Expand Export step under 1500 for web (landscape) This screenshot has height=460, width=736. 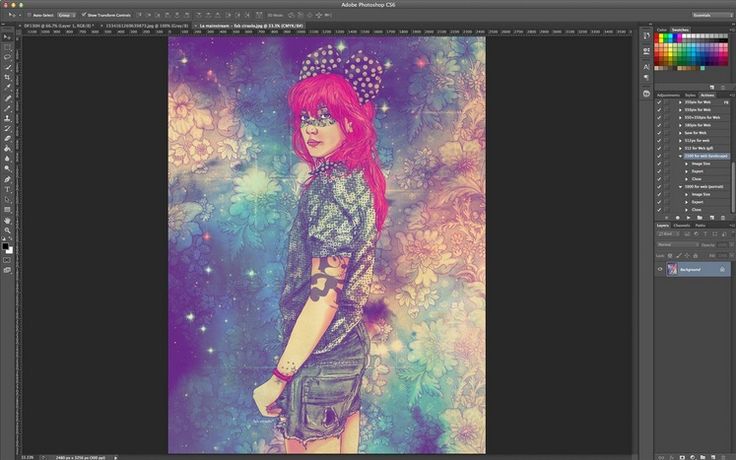(687, 171)
